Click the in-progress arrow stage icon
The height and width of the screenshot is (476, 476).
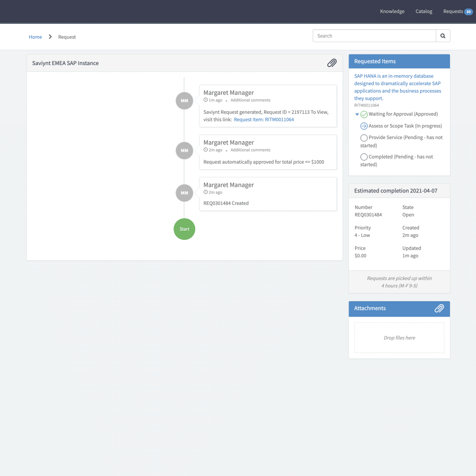pyautogui.click(x=364, y=126)
